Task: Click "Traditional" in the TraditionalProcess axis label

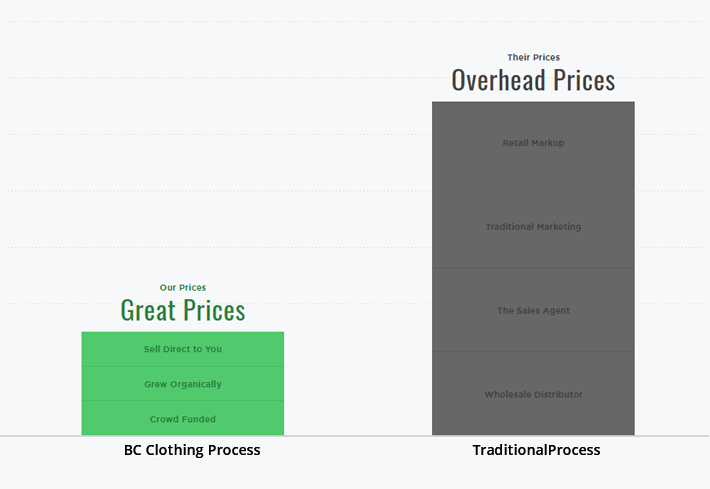Action: click(509, 450)
